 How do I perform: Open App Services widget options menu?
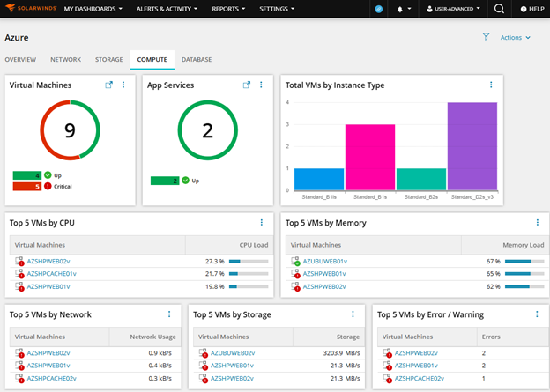[261, 85]
